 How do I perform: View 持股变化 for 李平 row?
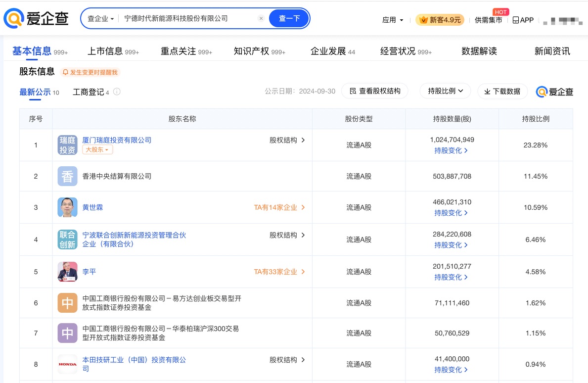click(451, 277)
